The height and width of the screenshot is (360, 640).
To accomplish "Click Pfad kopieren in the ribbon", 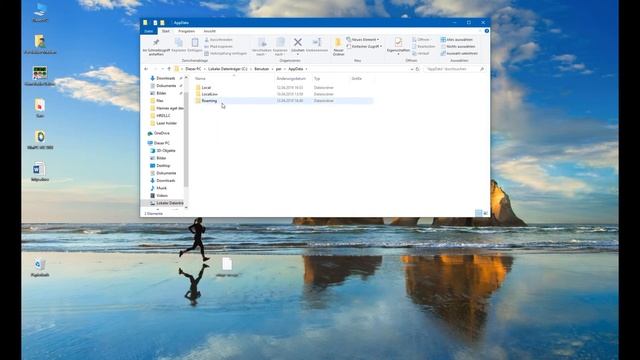I will (218, 47).
